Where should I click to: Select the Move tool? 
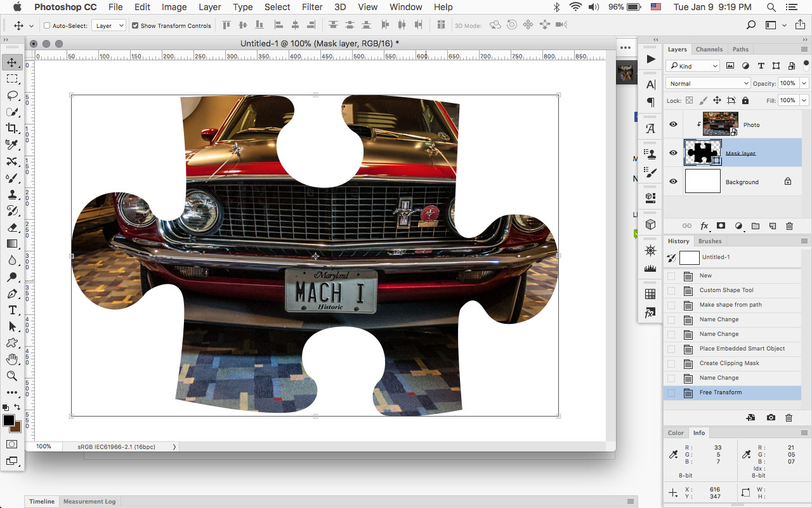(x=12, y=62)
